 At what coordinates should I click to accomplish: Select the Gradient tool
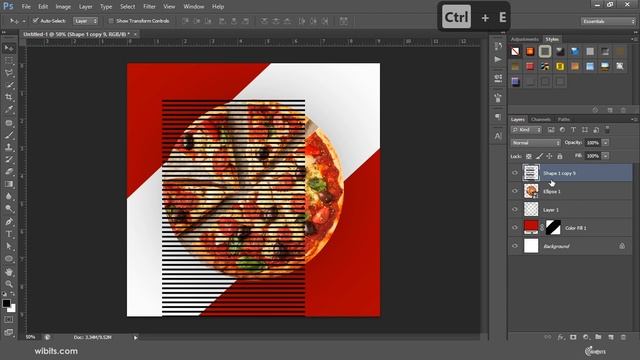(x=9, y=184)
